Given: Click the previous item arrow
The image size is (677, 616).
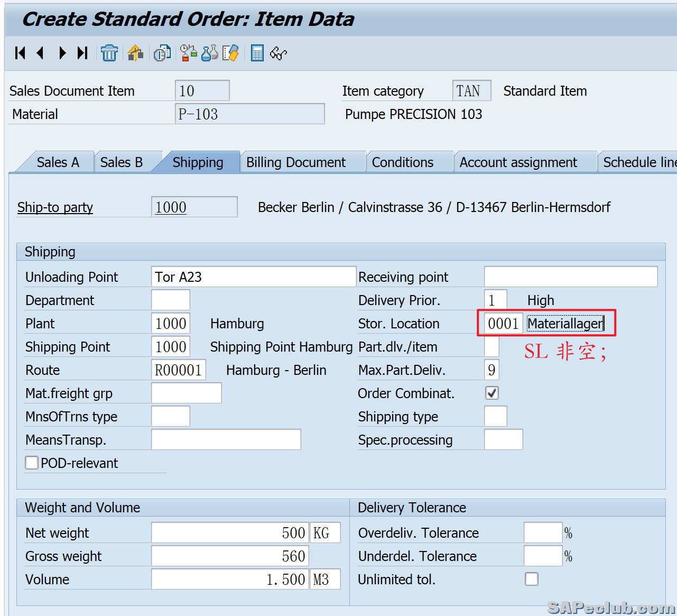Looking at the screenshot, I should [41, 53].
